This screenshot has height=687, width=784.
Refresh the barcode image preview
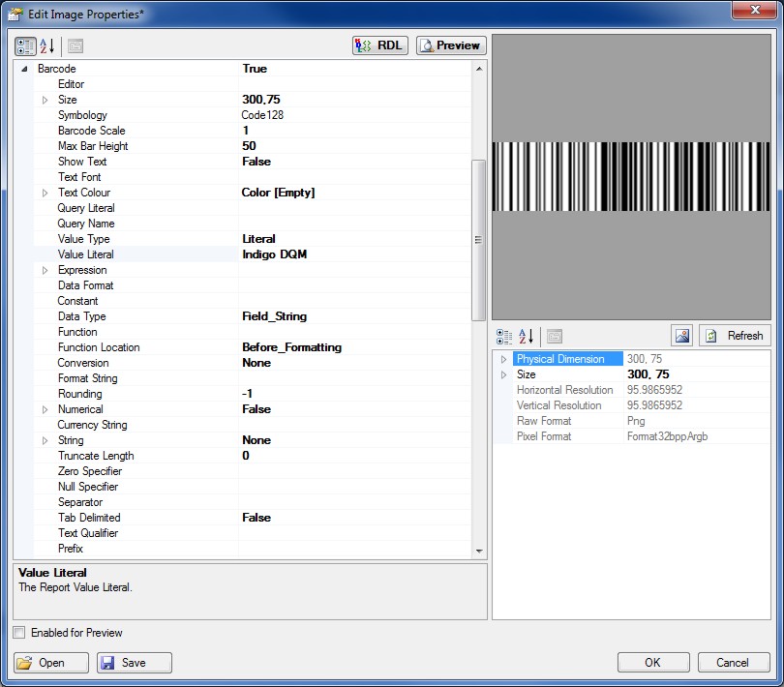pyautogui.click(x=735, y=336)
